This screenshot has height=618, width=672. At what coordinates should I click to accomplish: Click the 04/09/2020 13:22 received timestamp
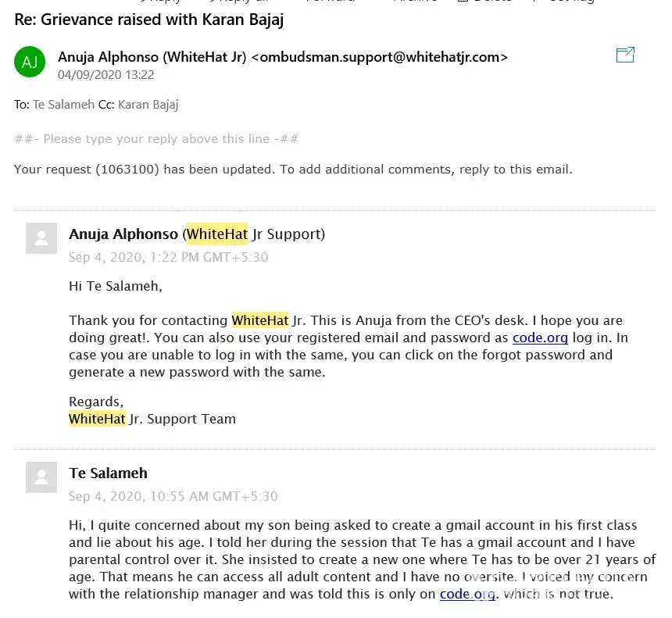pos(105,75)
